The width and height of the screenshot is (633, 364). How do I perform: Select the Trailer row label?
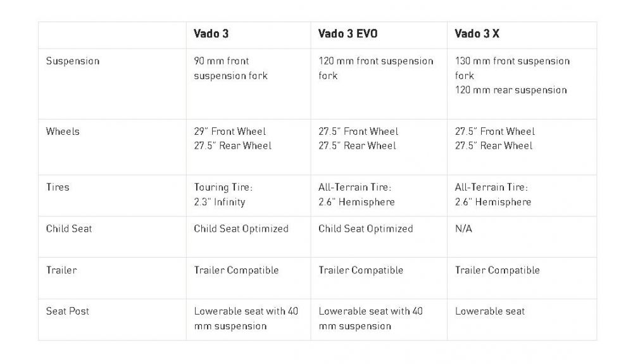pos(61,270)
